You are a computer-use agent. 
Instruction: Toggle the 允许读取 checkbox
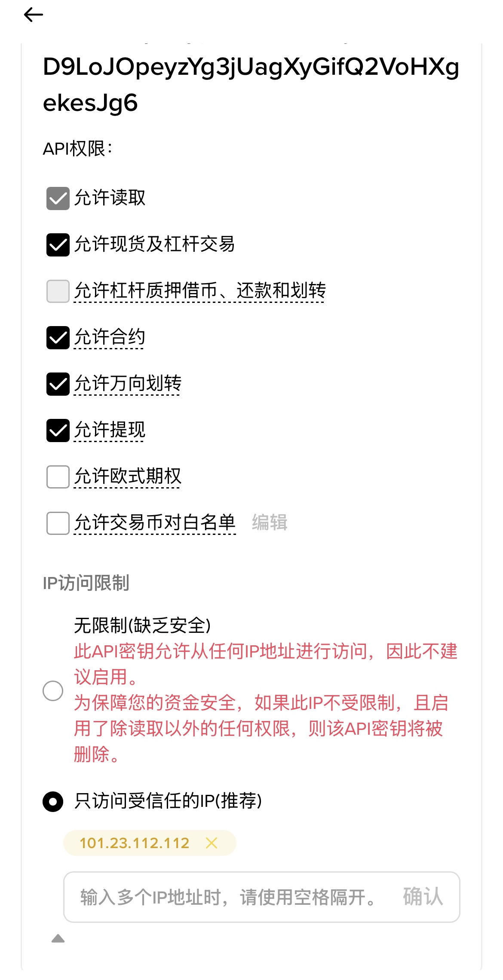point(58,198)
